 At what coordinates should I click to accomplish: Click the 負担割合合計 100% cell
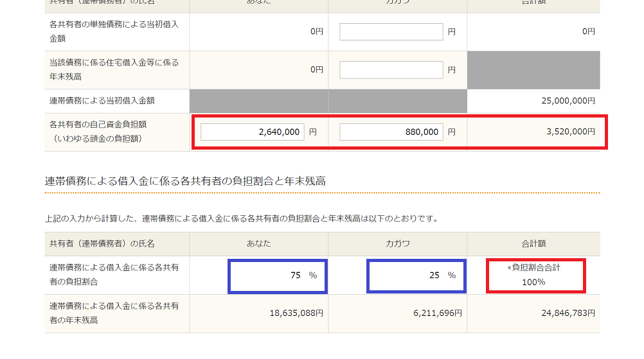coord(534,275)
